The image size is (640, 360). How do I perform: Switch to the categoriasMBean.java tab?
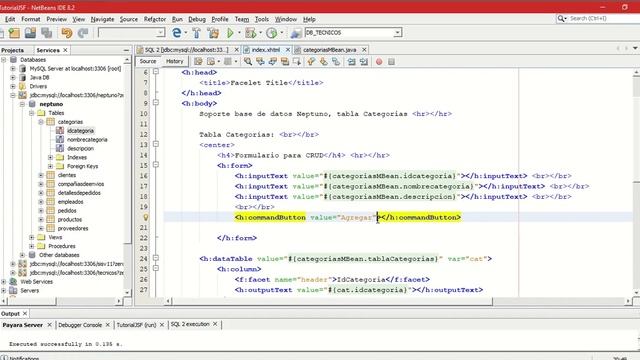point(329,50)
